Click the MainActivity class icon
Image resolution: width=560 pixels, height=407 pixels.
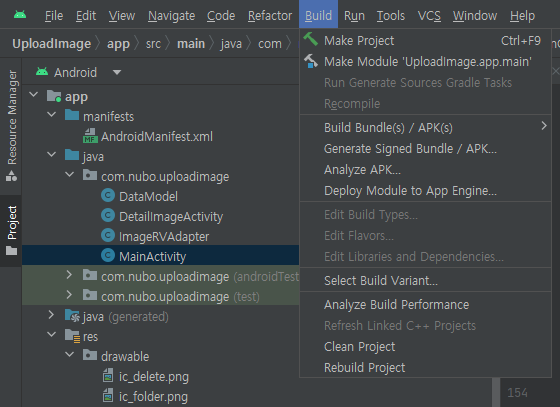click(108, 256)
